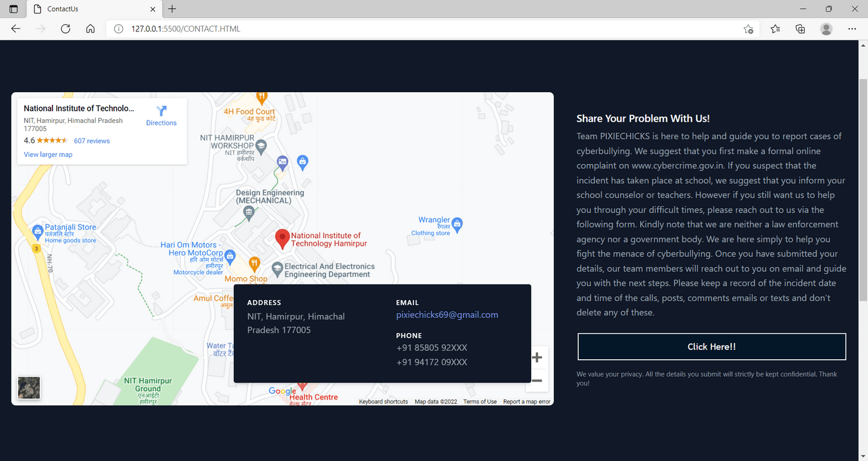Click the page vertical scrollbar thumb
This screenshot has height=461, width=868.
[863, 190]
